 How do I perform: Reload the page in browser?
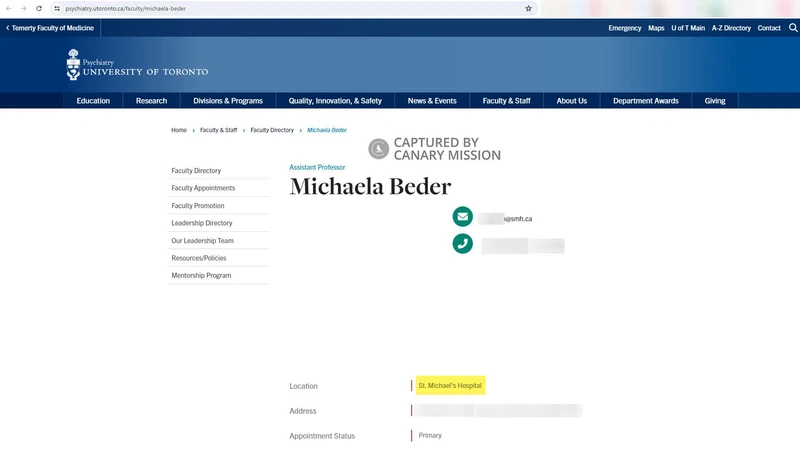pos(39,8)
